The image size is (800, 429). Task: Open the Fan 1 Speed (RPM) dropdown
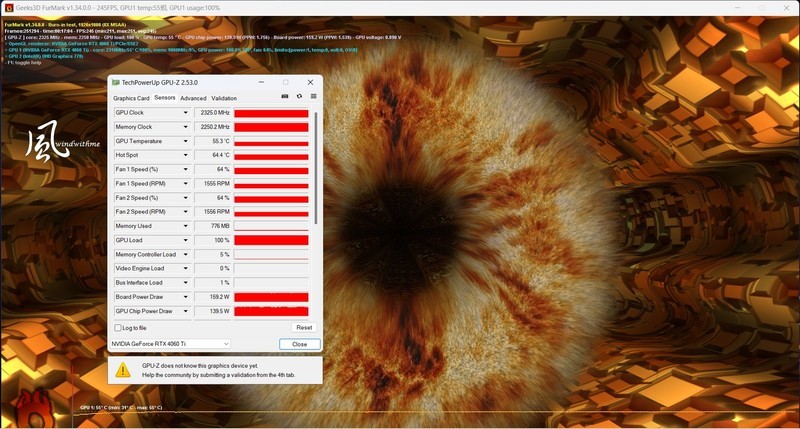pos(185,184)
